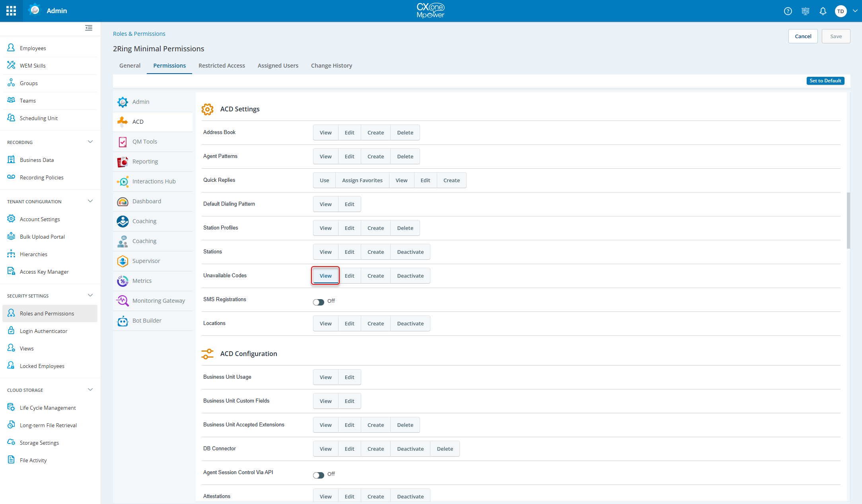The width and height of the screenshot is (862, 504).
Task: Open the help question mark icon
Action: [788, 11]
